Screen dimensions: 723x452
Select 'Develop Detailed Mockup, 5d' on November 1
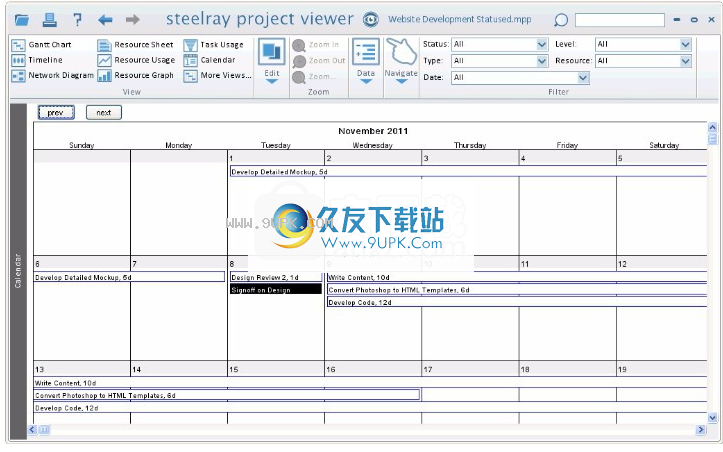[468, 172]
